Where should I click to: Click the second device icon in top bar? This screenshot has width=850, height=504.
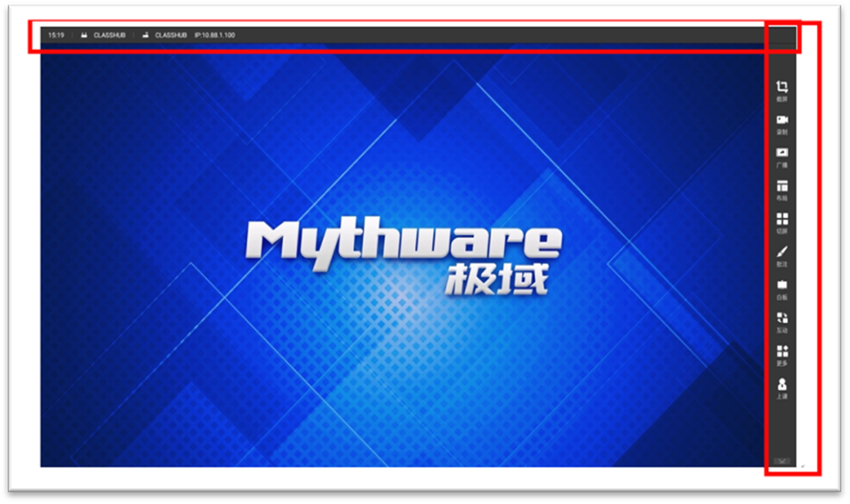145,36
